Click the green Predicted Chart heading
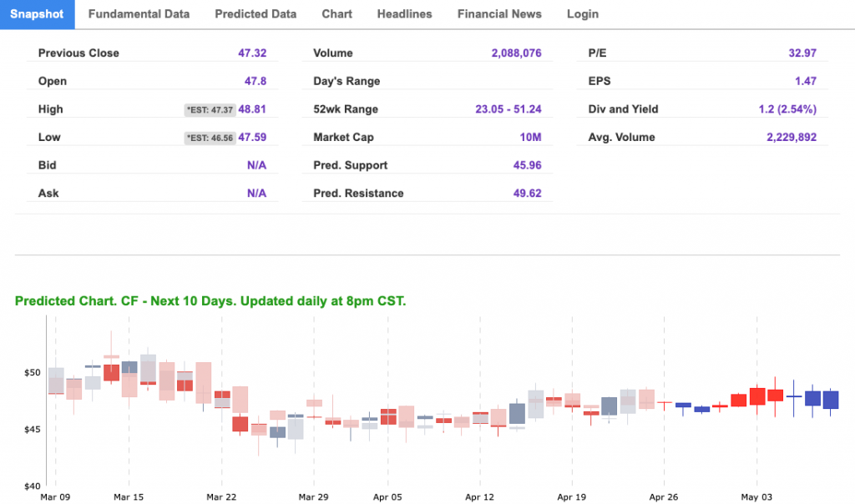Image resolution: width=855 pixels, height=504 pixels. click(x=210, y=301)
